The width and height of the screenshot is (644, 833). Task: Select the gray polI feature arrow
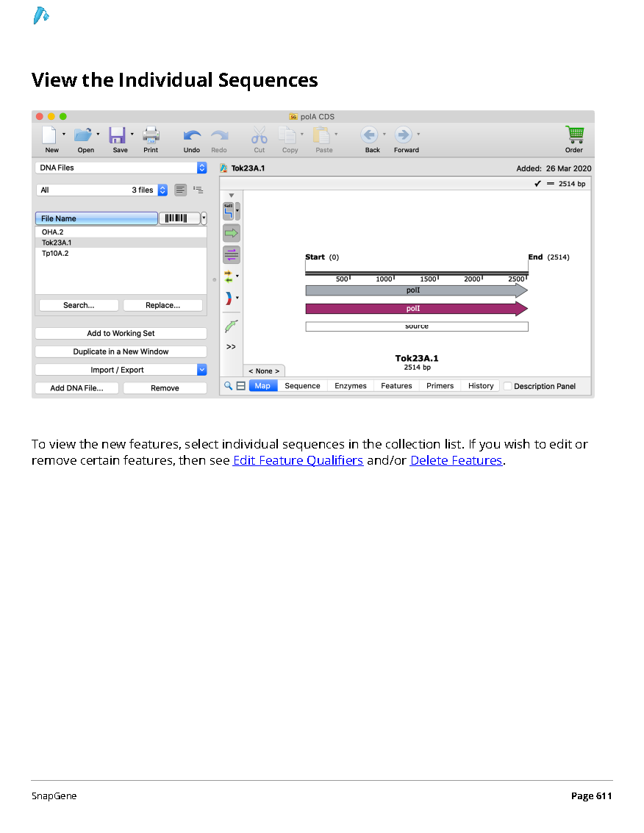click(417, 290)
